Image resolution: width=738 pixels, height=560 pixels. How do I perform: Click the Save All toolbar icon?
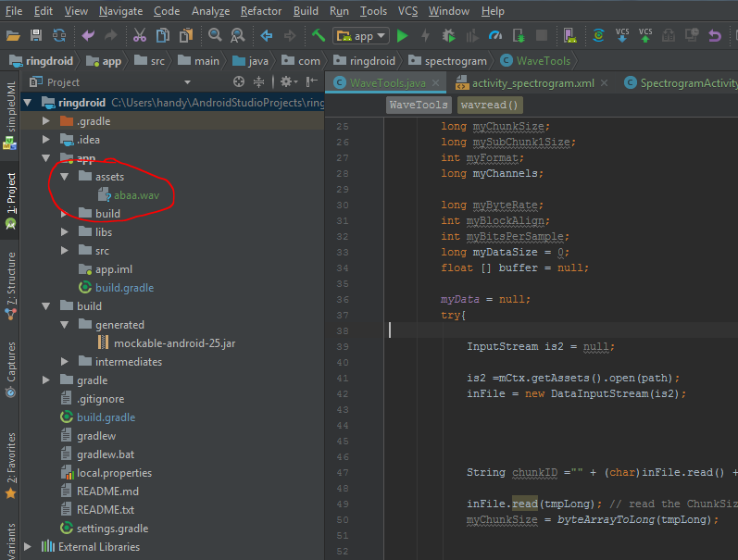36,36
